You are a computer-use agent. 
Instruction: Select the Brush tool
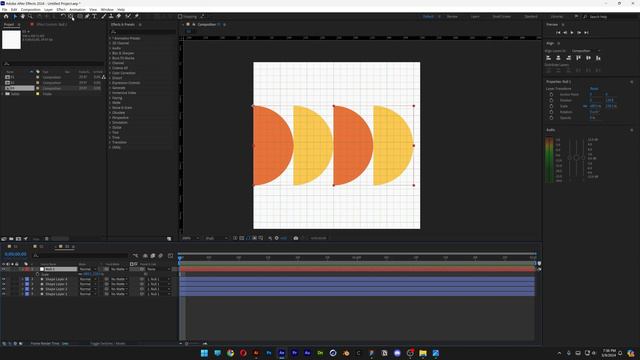[x=103, y=16]
